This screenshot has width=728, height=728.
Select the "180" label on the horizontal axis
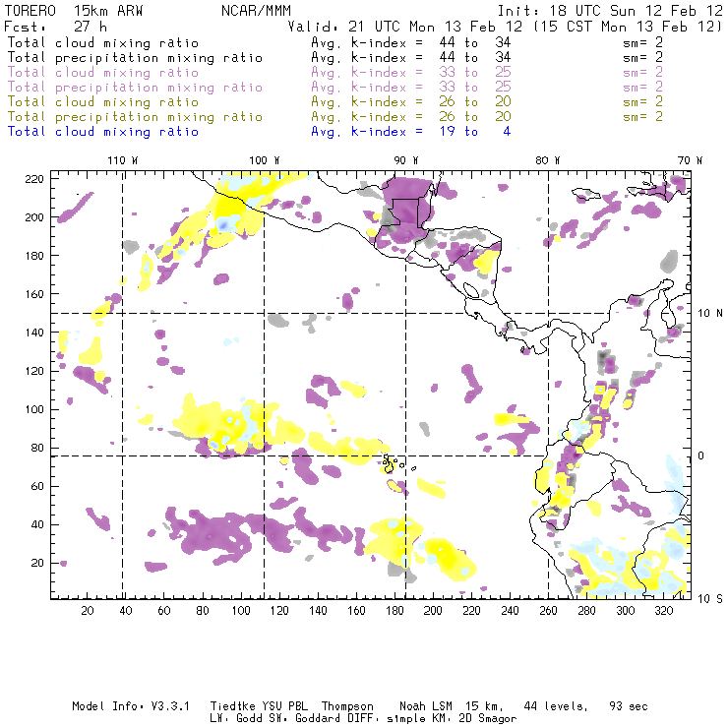394,611
